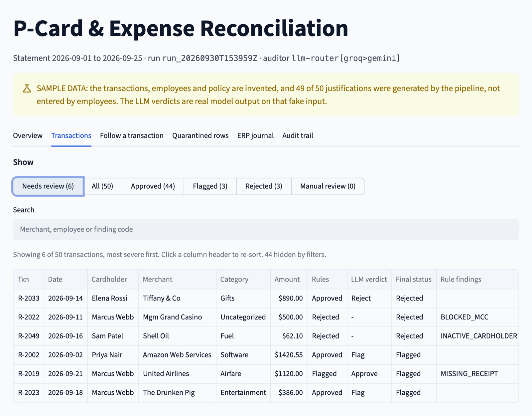Click the BLOCKED_MCC finding cell

477,317
